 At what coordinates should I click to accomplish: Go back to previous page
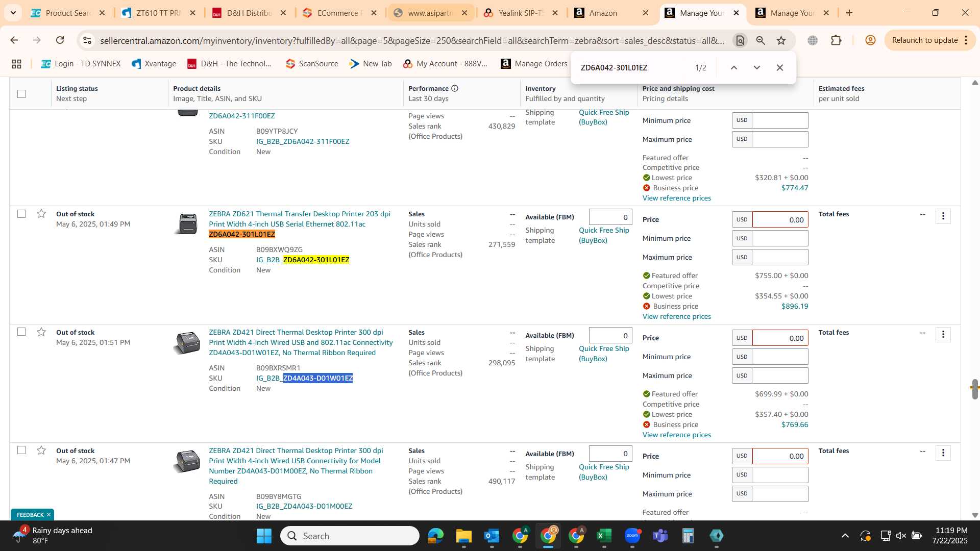14,40
